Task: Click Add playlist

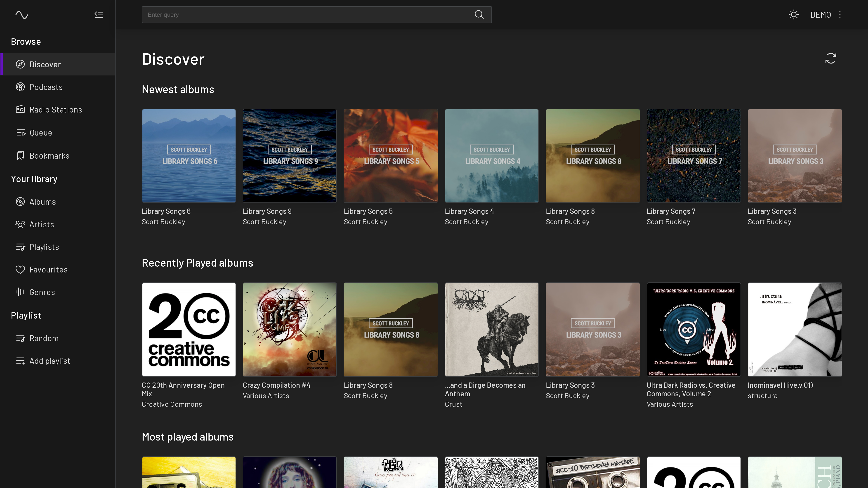Action: pyautogui.click(x=50, y=361)
